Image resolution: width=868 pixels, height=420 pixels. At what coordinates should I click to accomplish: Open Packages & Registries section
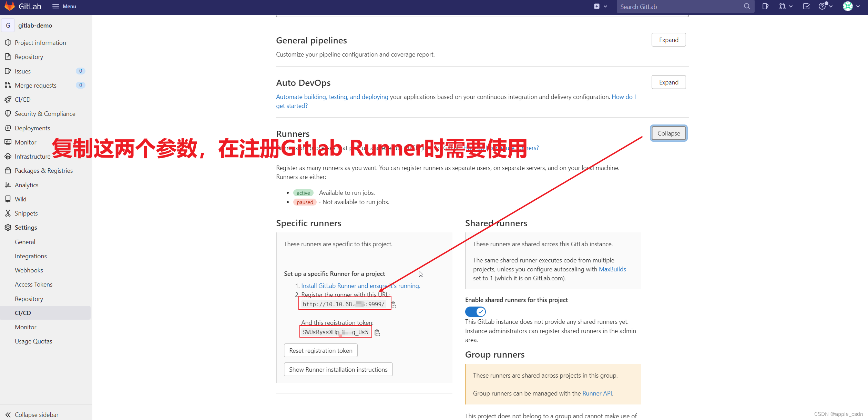[44, 170]
